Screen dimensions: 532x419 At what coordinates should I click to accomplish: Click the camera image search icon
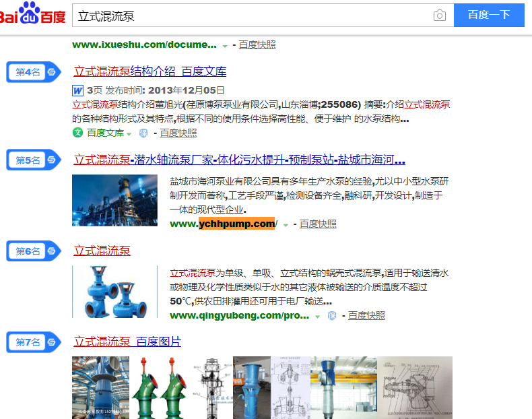pos(439,15)
